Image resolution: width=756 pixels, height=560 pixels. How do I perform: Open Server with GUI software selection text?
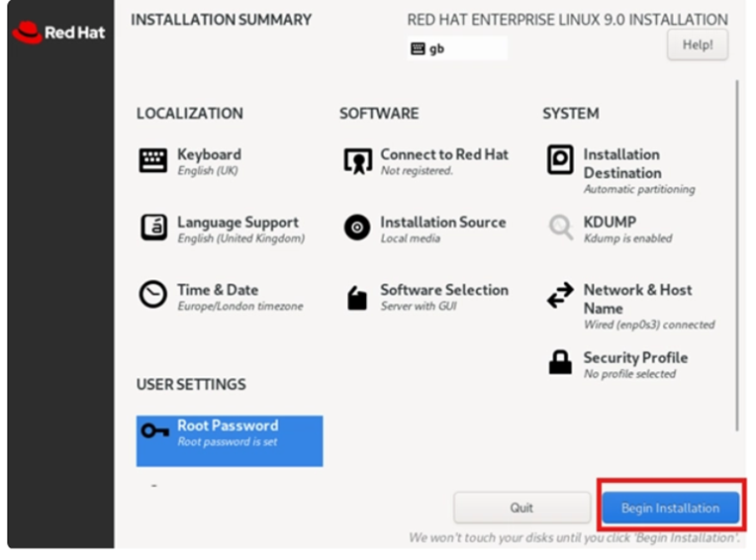pyautogui.click(x=419, y=307)
